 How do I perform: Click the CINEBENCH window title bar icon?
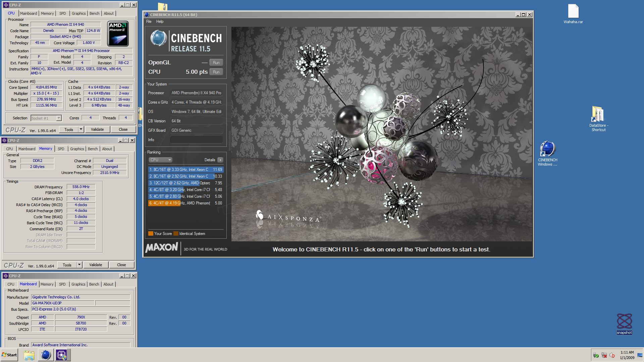point(147,15)
